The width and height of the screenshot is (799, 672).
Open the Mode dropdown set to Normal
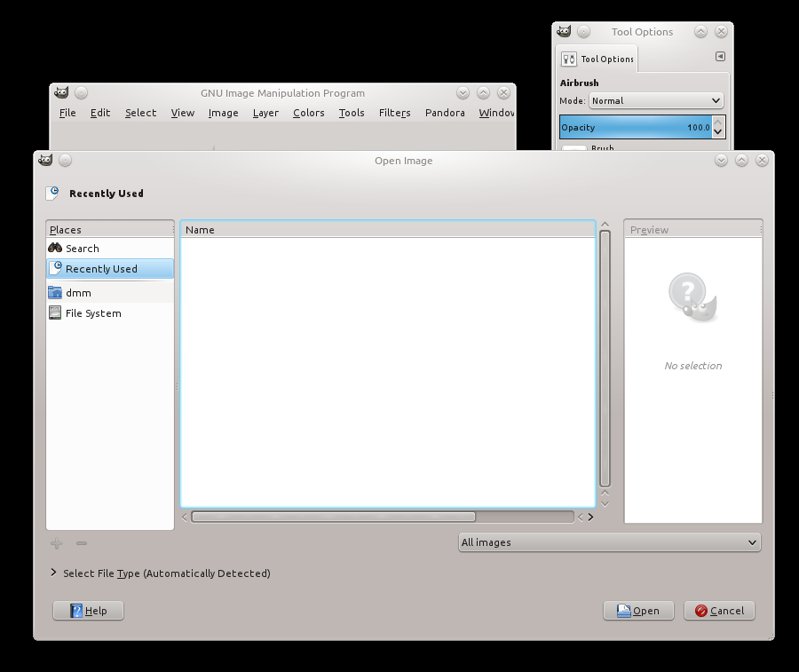coord(656,101)
